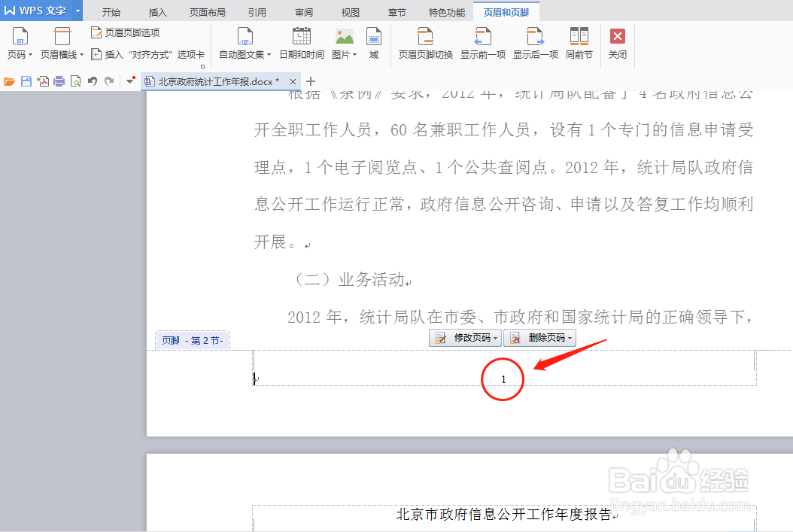Print the document with printer icon
Screen dimensions: 793x532
pos(59,81)
